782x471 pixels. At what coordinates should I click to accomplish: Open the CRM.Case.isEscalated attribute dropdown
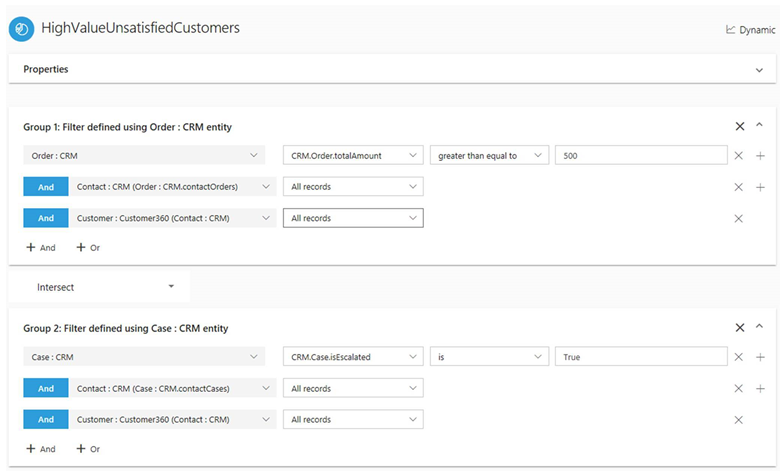click(353, 357)
